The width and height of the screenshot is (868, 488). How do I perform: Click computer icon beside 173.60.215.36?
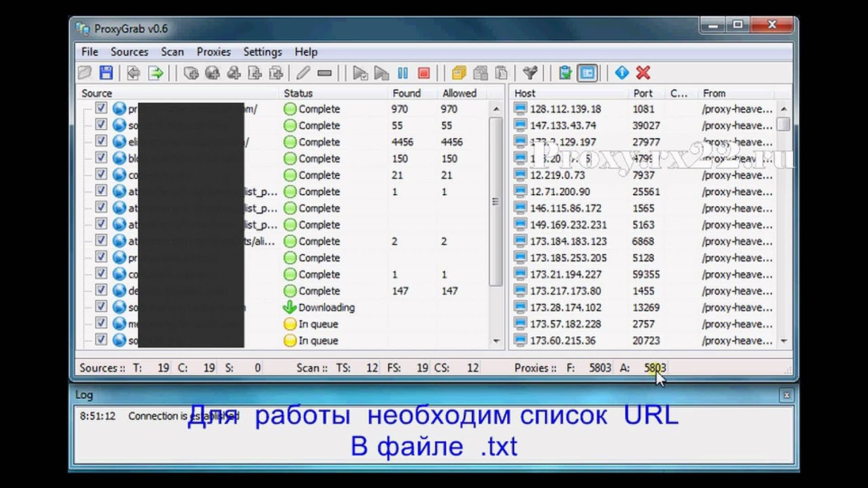click(520, 340)
